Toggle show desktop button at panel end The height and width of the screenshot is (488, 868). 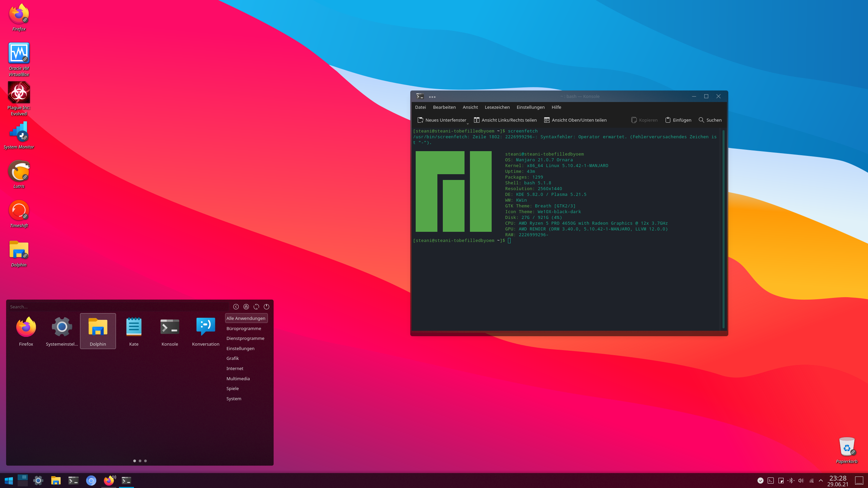859,481
